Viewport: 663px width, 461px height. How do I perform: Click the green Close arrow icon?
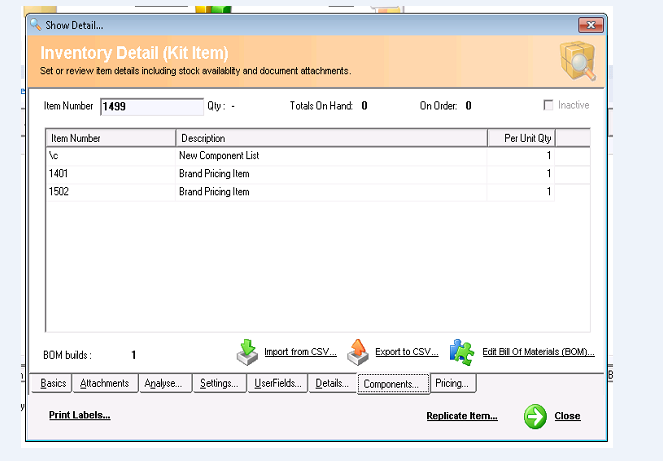tap(535, 416)
